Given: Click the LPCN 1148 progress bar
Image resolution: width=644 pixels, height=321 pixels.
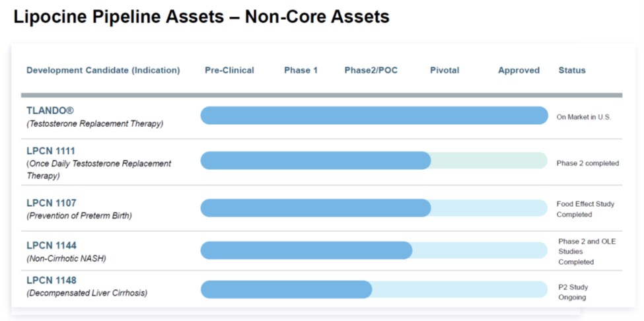Looking at the screenshot, I should click(286, 289).
